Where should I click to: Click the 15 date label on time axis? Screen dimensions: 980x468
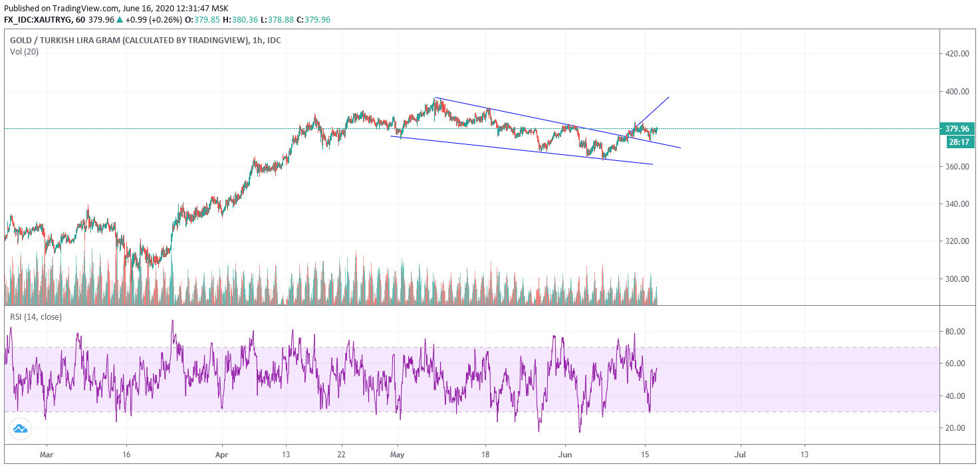644,455
